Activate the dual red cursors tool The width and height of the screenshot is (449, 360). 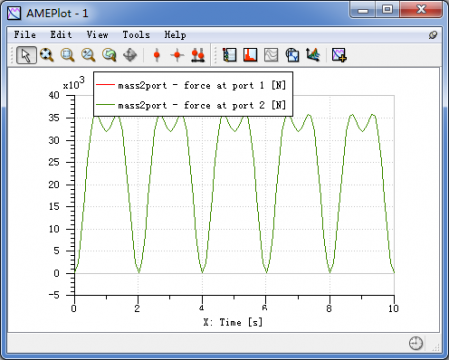(x=198, y=55)
